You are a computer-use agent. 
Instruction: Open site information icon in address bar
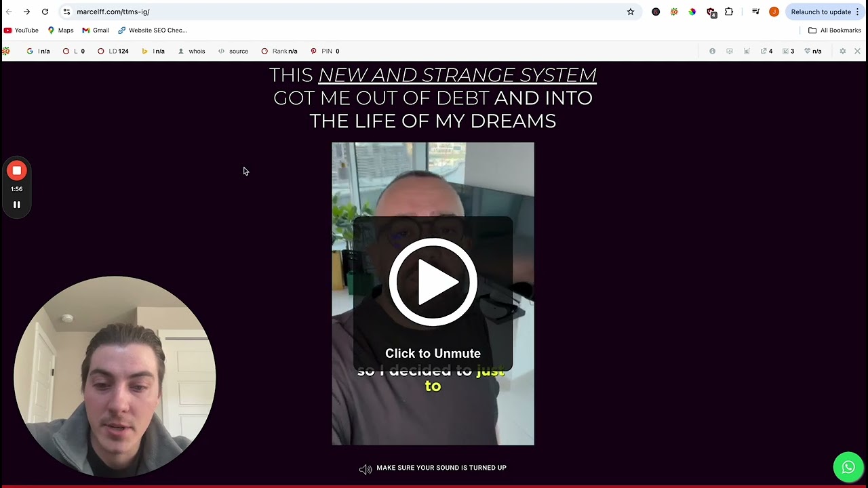tap(66, 12)
